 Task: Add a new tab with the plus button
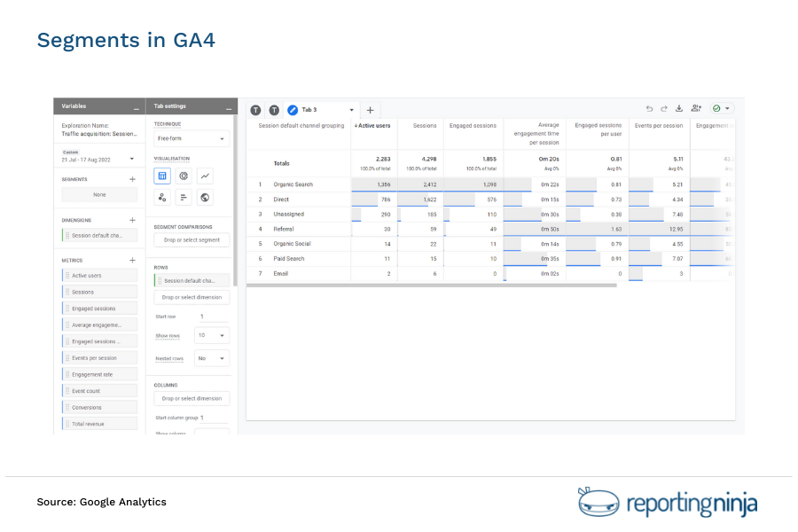pos(369,109)
